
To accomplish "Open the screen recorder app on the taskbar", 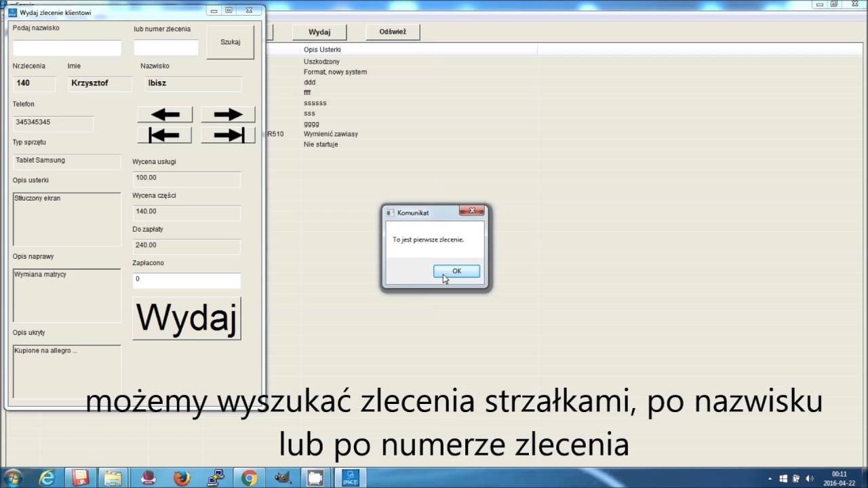I will tap(315, 478).
